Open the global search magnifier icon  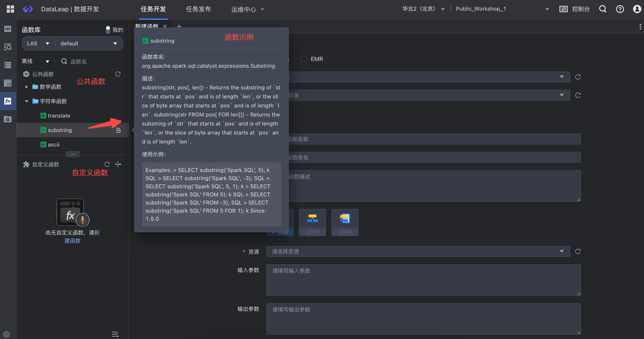603,9
